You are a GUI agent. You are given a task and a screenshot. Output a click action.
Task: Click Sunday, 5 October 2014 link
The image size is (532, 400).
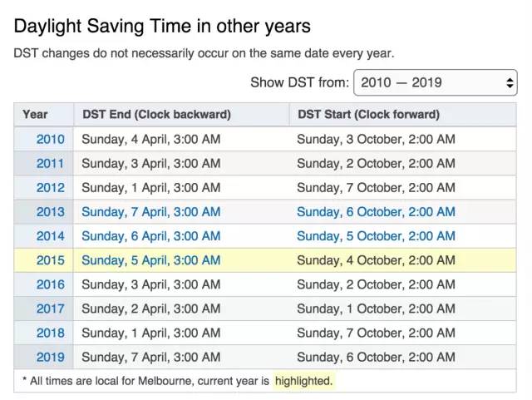pyautogui.click(x=376, y=236)
